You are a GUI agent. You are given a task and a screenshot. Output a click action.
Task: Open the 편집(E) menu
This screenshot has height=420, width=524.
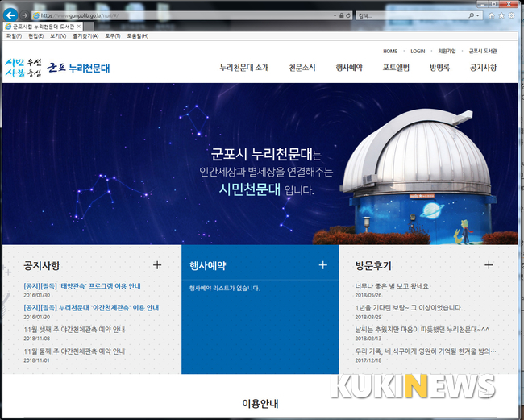(x=35, y=36)
